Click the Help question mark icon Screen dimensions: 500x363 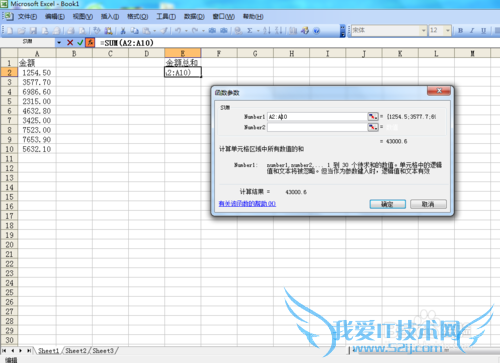317,31
